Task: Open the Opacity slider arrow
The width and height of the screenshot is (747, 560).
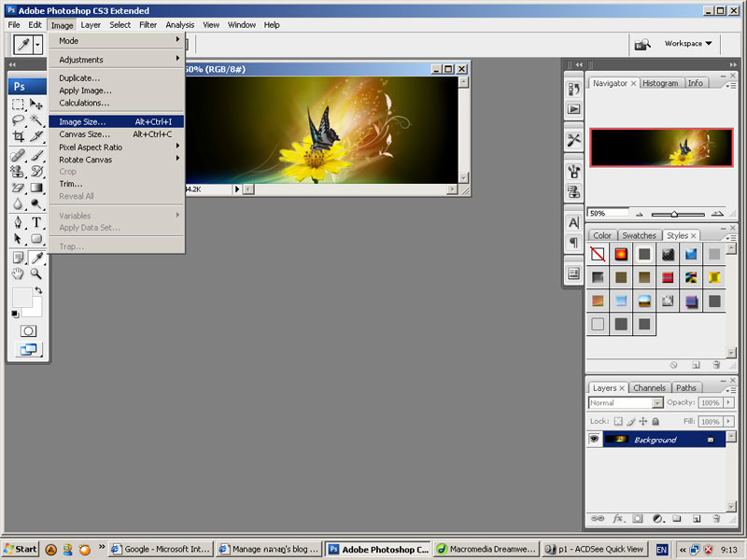Action: 728,403
